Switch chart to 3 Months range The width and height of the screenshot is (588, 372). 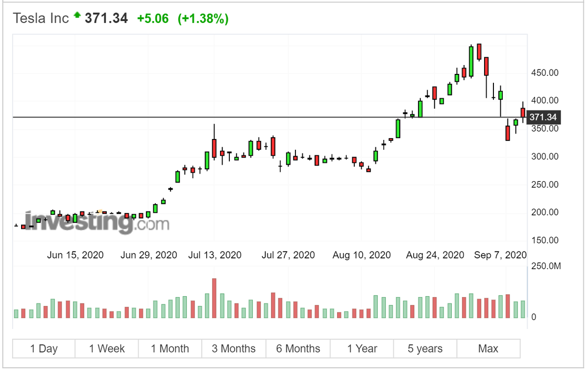point(234,349)
